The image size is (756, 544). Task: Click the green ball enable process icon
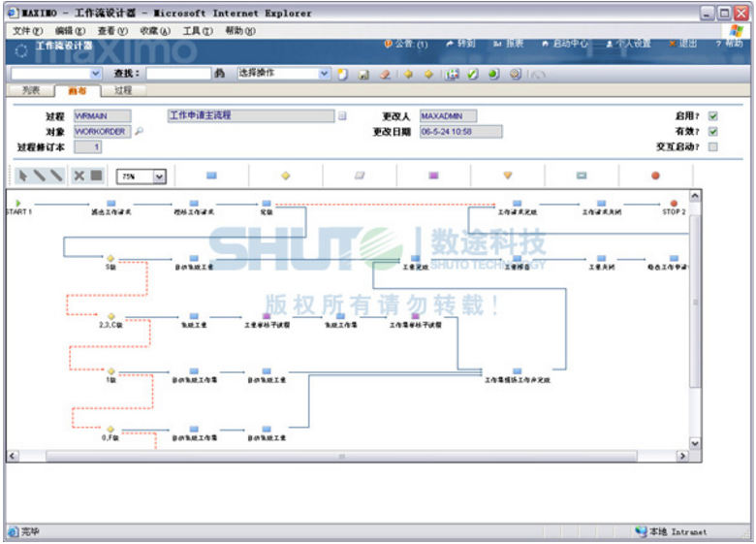pyautogui.click(x=493, y=74)
